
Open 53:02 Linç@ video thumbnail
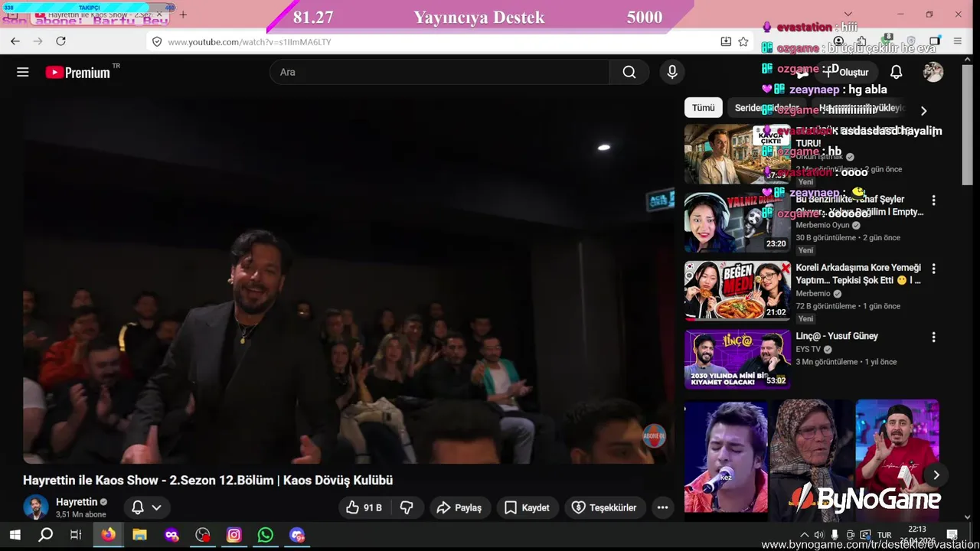click(x=737, y=359)
